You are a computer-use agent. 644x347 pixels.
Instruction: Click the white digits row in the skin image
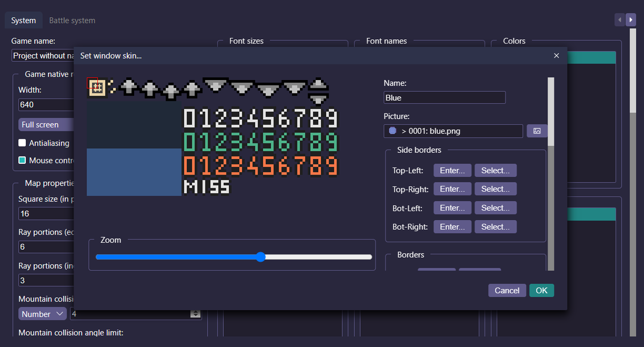click(261, 119)
